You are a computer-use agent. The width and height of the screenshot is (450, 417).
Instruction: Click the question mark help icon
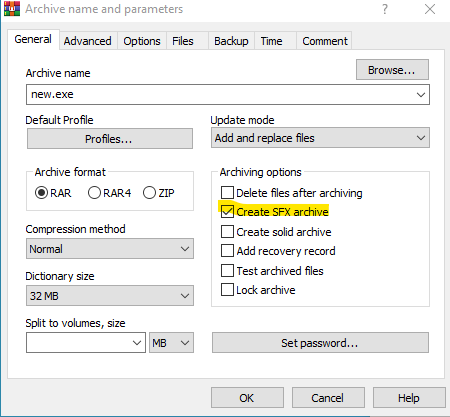tap(385, 9)
